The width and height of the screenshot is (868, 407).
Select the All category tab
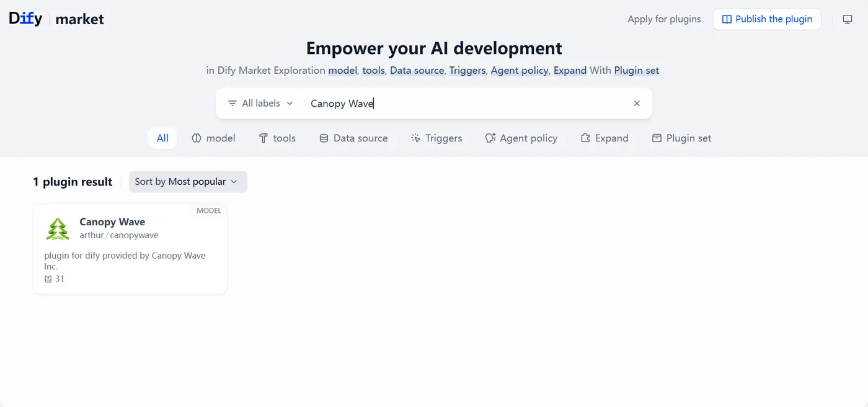tap(162, 138)
